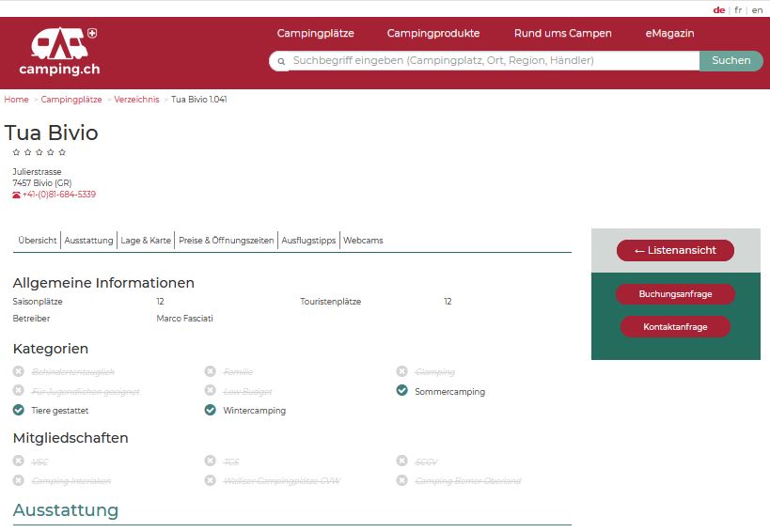Click the Kontaktanfrage button
The width and height of the screenshot is (770, 532).
tap(675, 327)
